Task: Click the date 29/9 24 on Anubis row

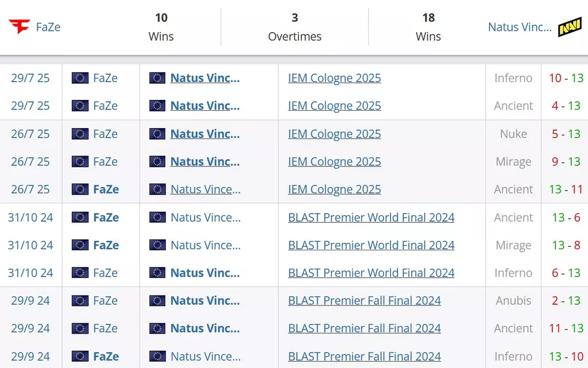Action: (x=30, y=301)
